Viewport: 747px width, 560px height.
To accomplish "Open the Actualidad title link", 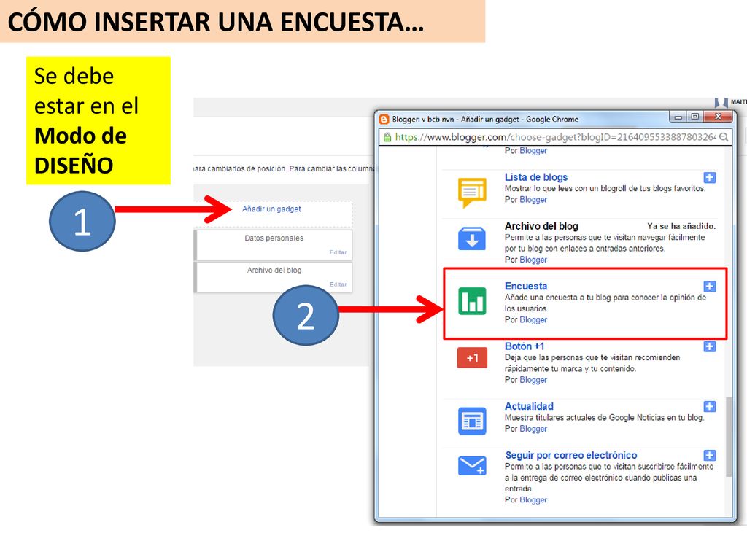I will pos(529,406).
